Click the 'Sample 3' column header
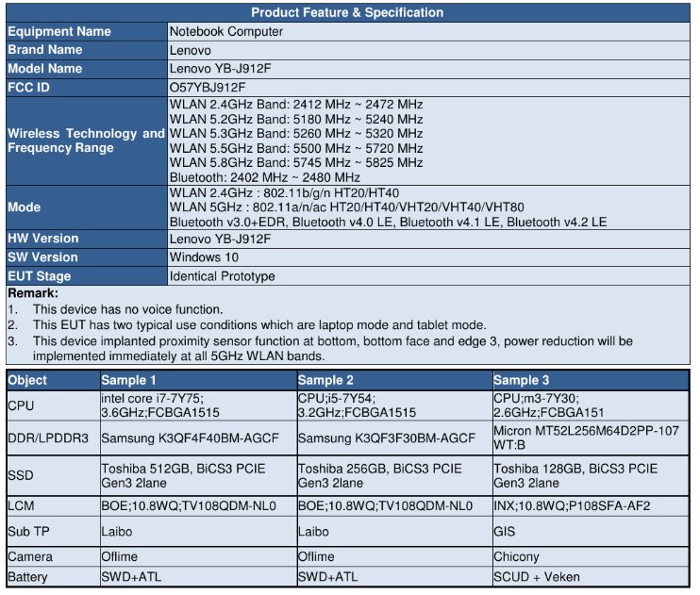Image resolution: width=700 pixels, height=595 pixels. [x=592, y=380]
